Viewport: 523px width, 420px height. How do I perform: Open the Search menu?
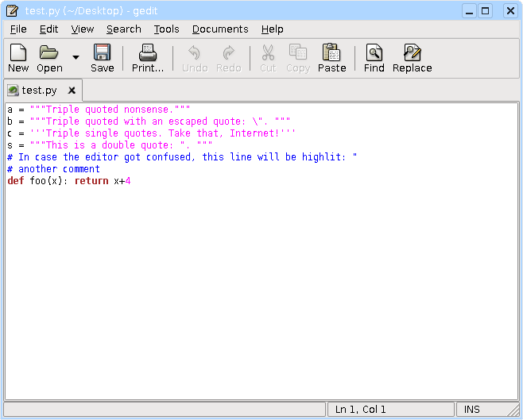tap(124, 29)
